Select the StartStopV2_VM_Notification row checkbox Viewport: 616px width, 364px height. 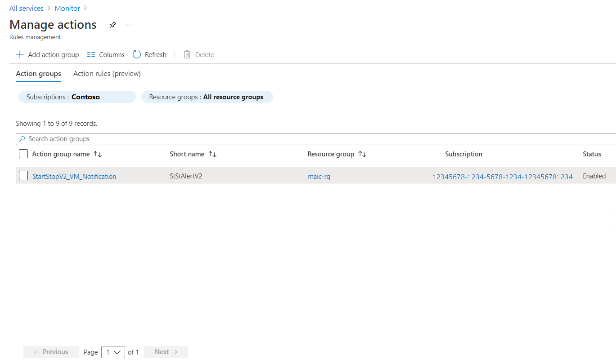23,176
